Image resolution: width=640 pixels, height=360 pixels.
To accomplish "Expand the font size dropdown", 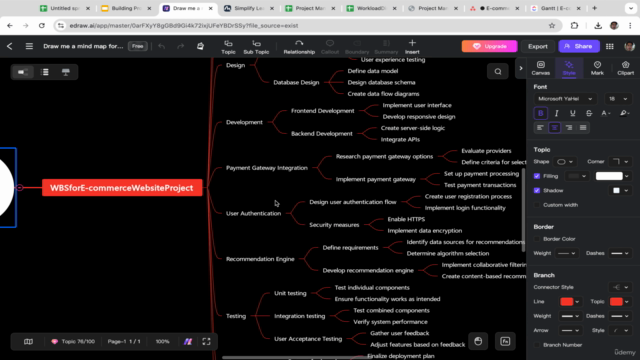I will click(618, 99).
